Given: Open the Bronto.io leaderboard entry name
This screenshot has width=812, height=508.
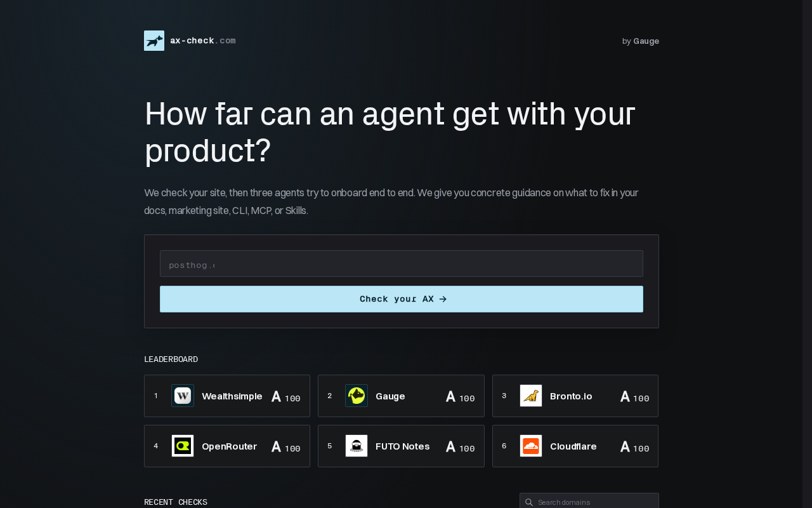Looking at the screenshot, I should tap(571, 396).
